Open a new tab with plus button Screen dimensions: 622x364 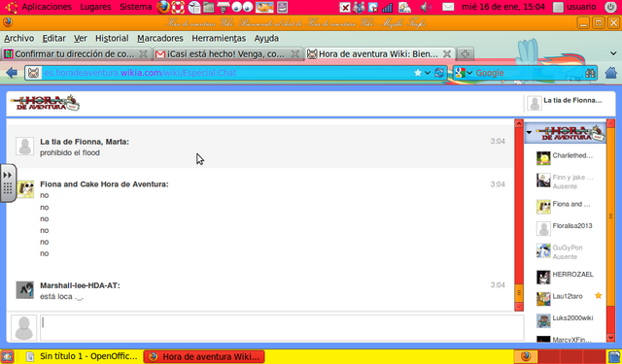[466, 53]
